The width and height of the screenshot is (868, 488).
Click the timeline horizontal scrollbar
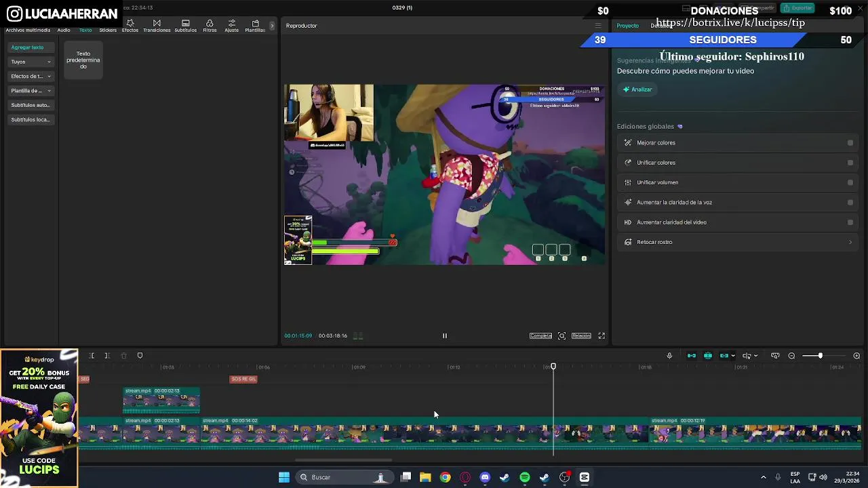343,460
